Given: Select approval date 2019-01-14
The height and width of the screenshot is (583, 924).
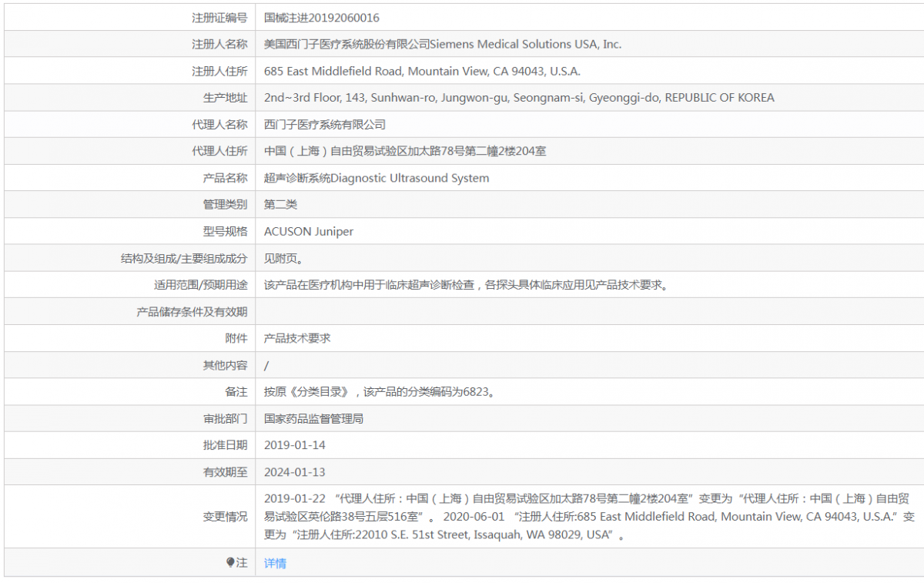Looking at the screenshot, I should [295, 445].
